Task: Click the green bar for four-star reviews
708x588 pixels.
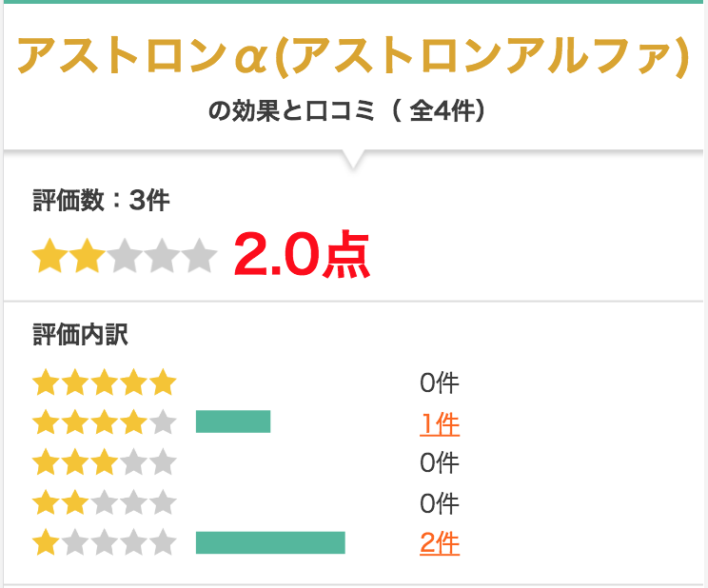Action: [x=233, y=421]
